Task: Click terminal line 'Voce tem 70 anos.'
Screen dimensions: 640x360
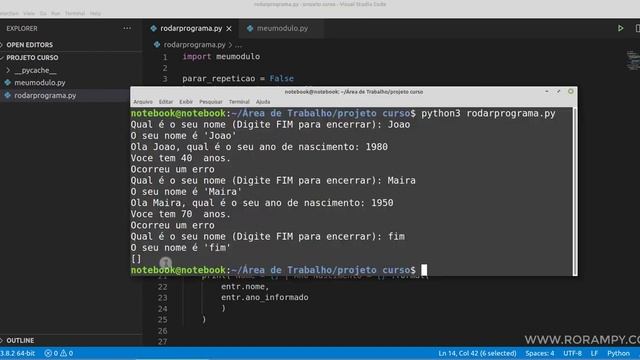Action: click(x=180, y=214)
